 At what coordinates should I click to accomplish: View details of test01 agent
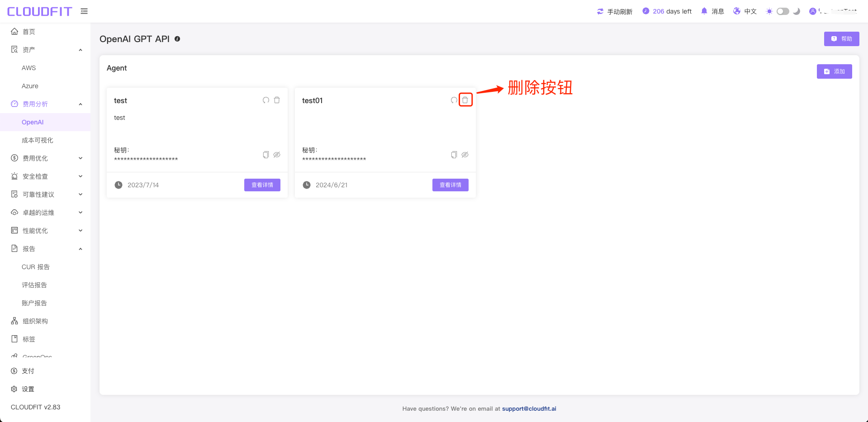[451, 185]
